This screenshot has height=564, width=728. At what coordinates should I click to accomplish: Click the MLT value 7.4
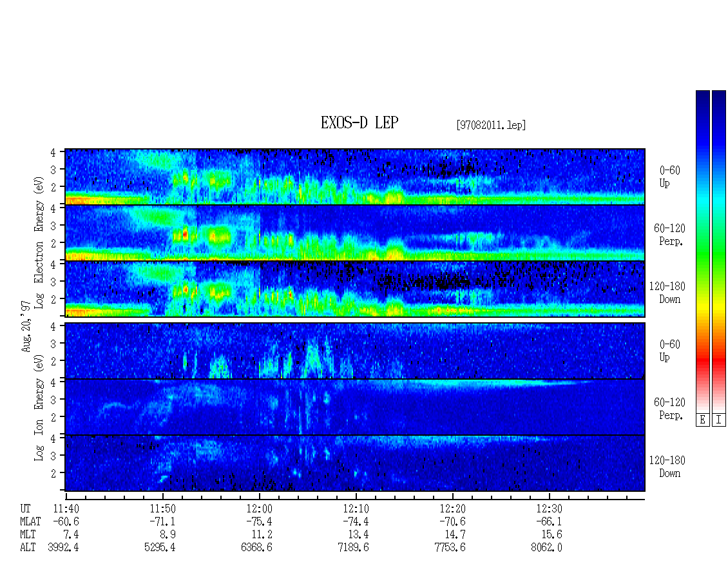point(71,534)
